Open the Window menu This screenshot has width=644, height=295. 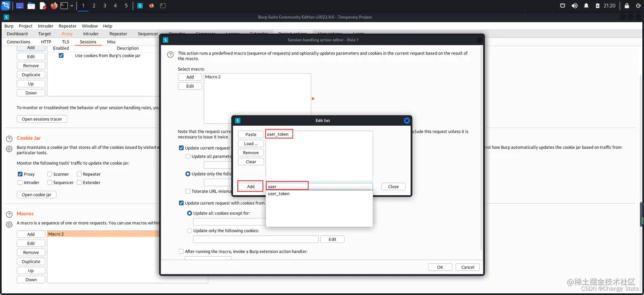(x=89, y=26)
